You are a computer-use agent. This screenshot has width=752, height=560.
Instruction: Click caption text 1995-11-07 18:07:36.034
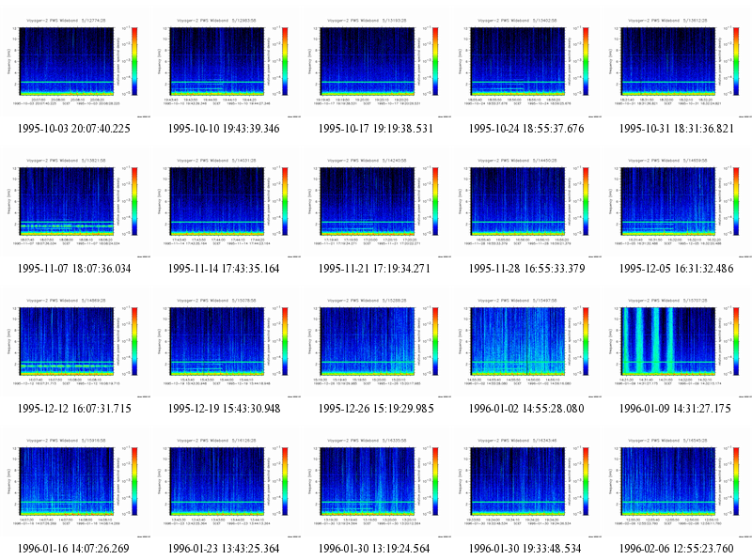pyautogui.click(x=74, y=269)
